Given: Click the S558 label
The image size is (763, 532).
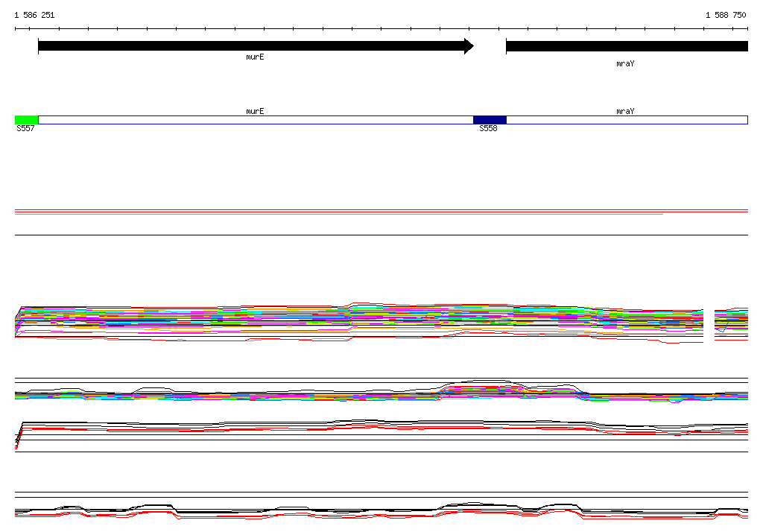Looking at the screenshot, I should (x=488, y=128).
